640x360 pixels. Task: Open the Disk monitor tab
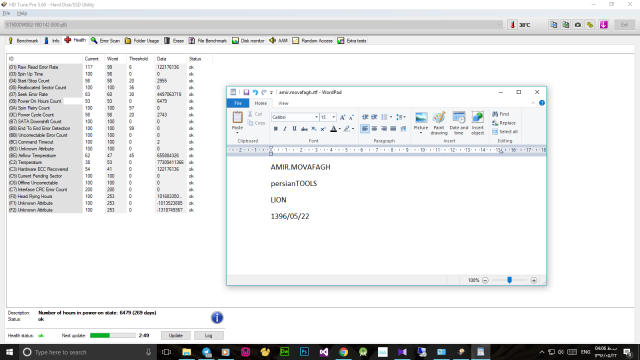click(248, 41)
